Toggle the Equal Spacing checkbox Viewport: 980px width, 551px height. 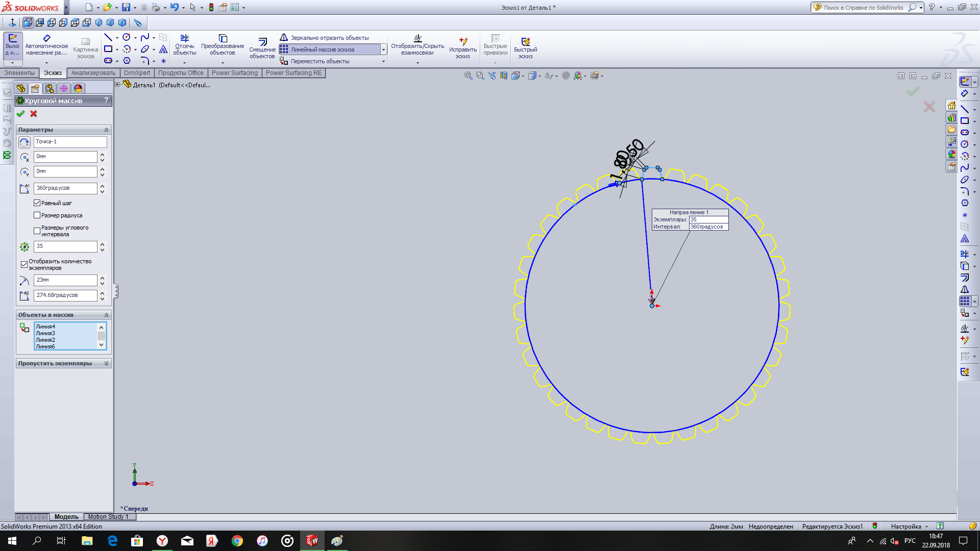[x=37, y=203]
